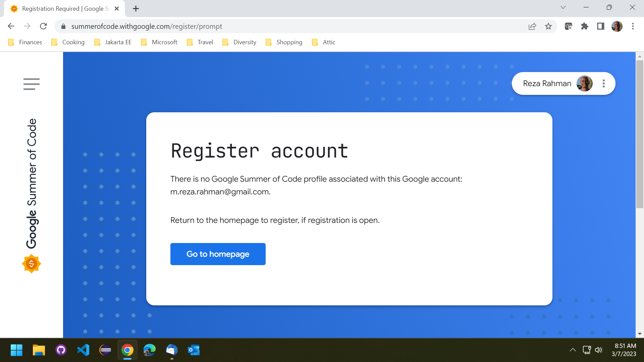The image size is (644, 362).
Task: Click the vertical Google Summer of Code wordmark
Action: pos(32,184)
